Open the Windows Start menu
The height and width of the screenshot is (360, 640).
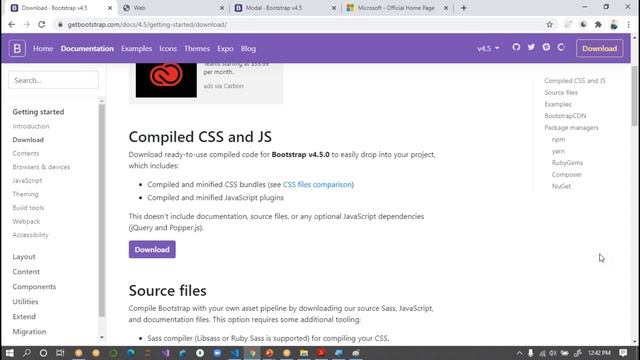9,353
